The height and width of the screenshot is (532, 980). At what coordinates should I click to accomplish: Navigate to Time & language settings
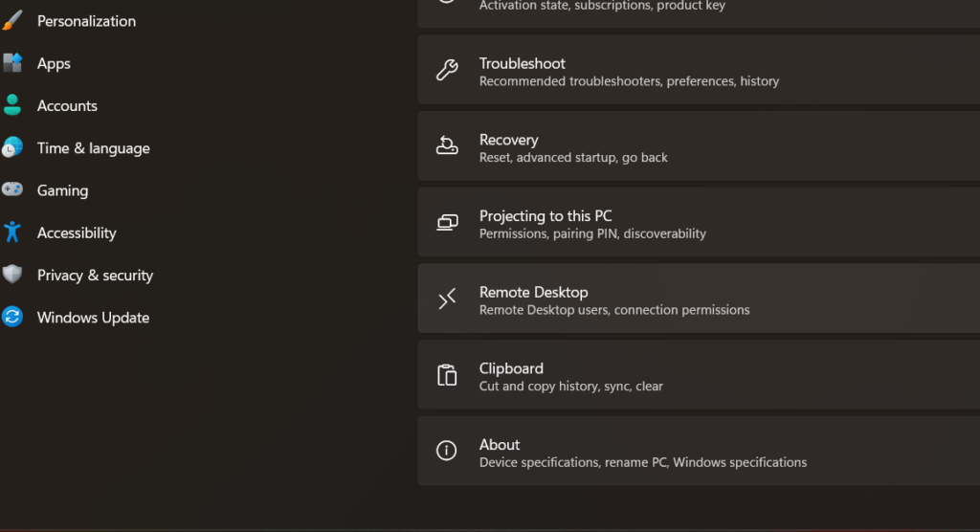point(93,148)
